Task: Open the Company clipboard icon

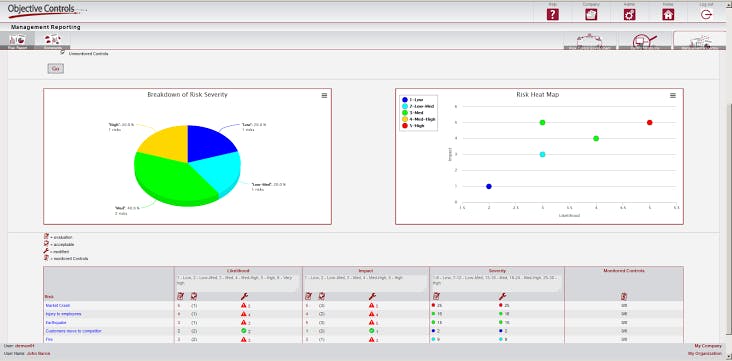Action: pos(591,14)
